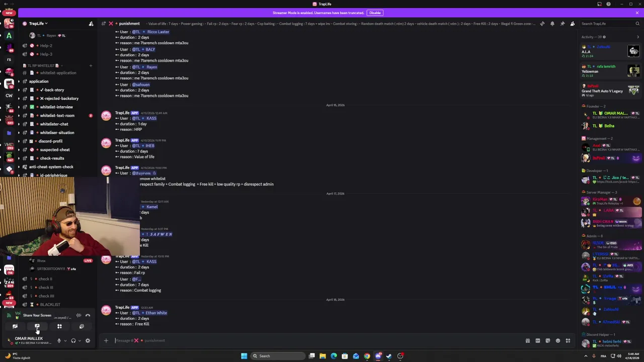Click the @TL Ricco Laster mention
The image size is (644, 362).
150,32
